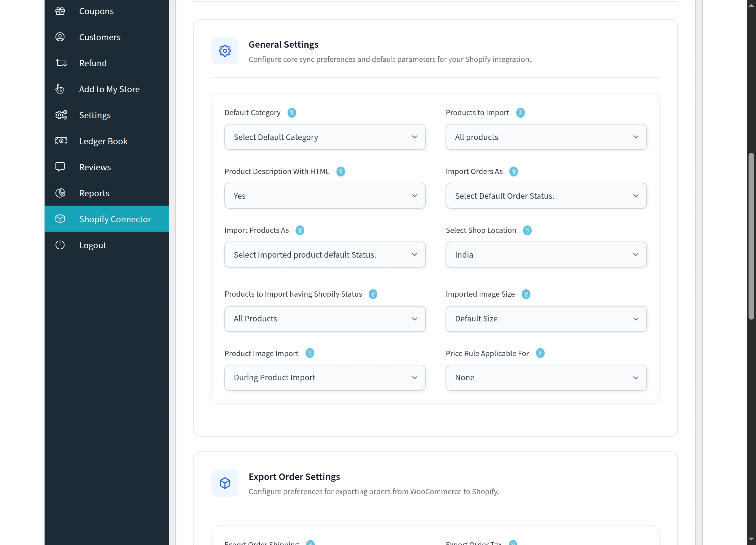756x545 pixels.
Task: Open the Shopify Status dropdown showing All Products
Action: [325, 319]
